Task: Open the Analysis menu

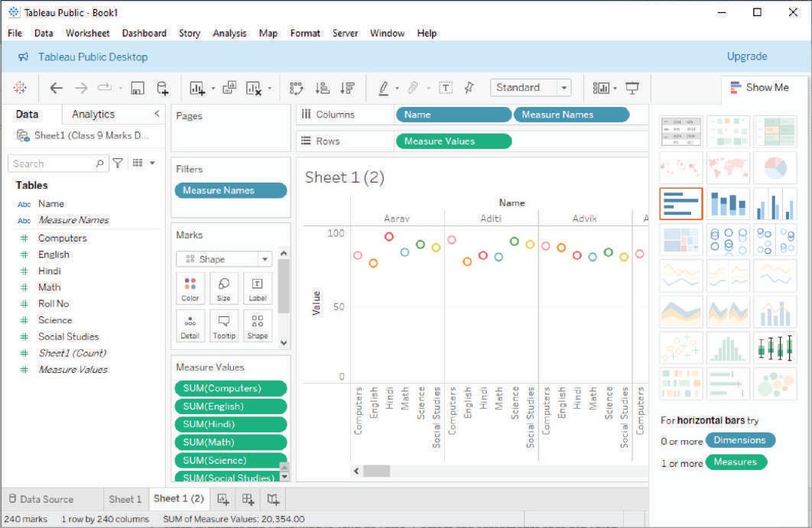Action: [229, 33]
